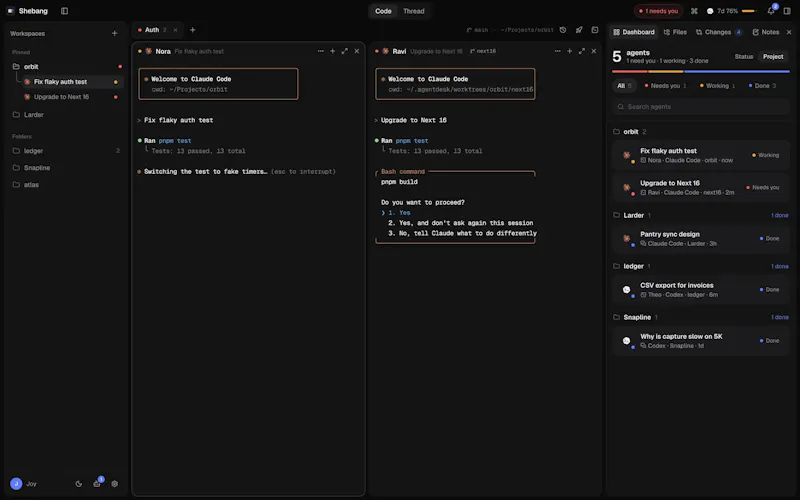Open Pantry sync design agent card

click(701, 239)
